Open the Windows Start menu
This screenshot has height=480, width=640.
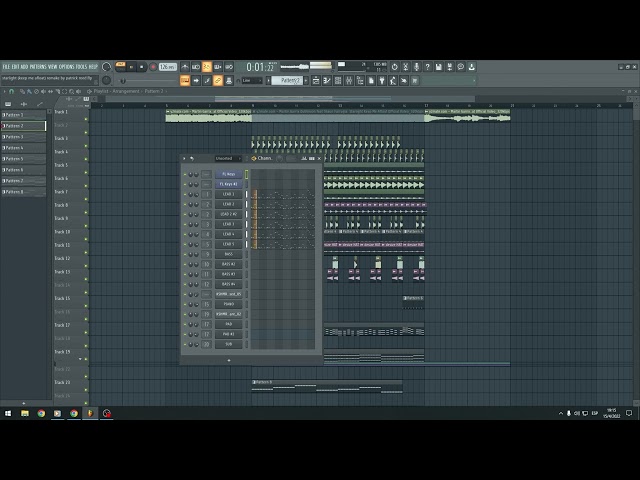pos(8,413)
